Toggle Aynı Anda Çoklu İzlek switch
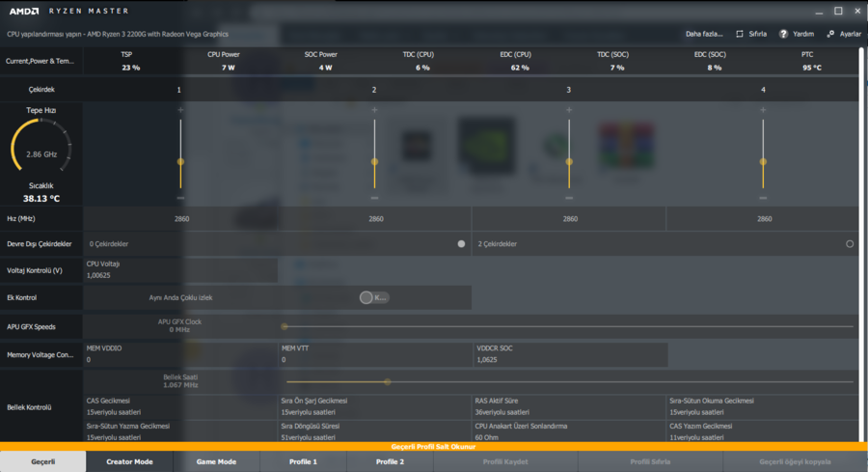Viewport: 868px width, 472px height. coord(373,297)
